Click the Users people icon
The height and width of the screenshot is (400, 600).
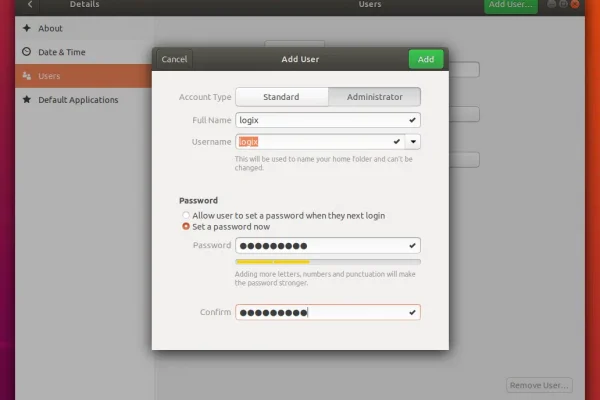(26, 76)
